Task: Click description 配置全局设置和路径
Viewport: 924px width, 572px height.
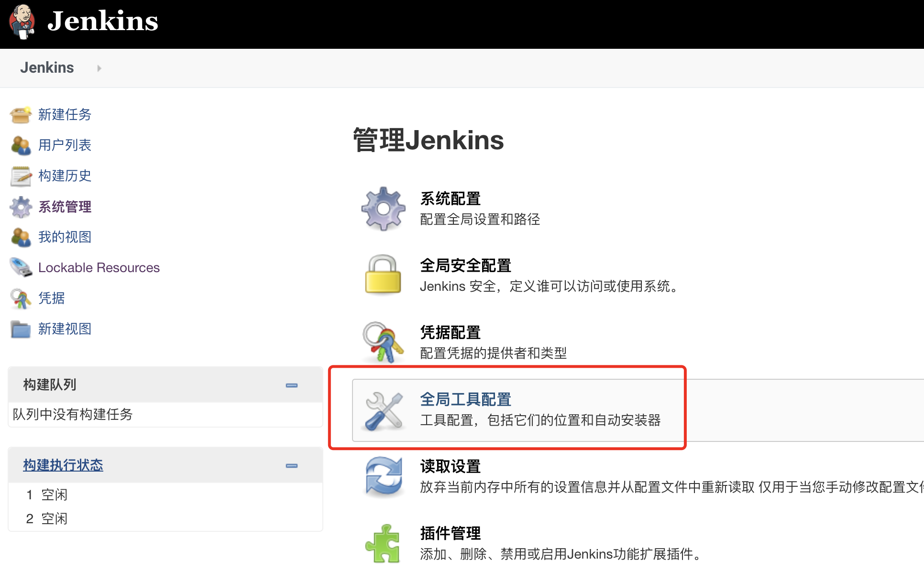Action: click(480, 219)
